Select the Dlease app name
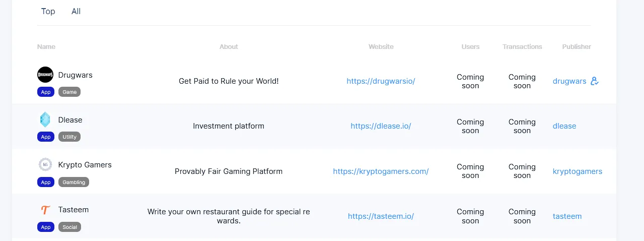The image size is (644, 241). point(70,119)
